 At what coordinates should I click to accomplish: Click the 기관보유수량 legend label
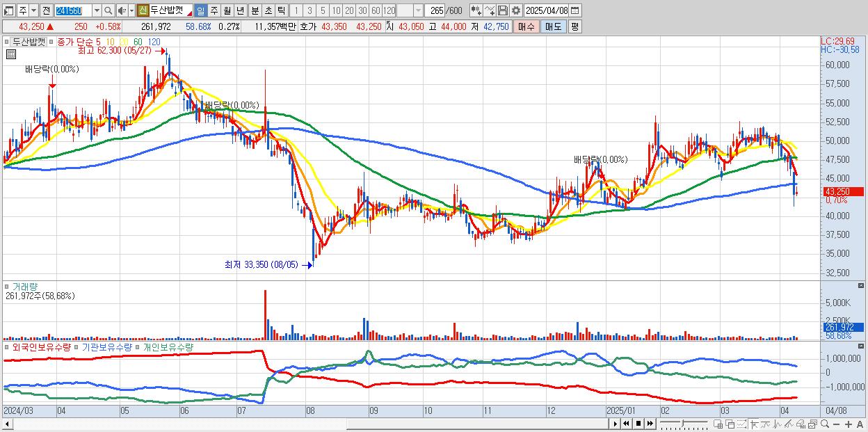point(106,346)
